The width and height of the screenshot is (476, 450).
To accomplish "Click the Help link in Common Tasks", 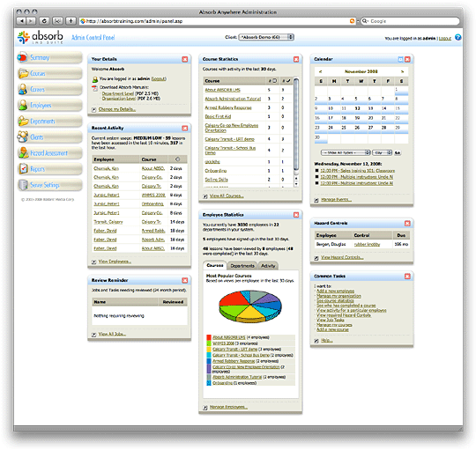I will pyautogui.click(x=327, y=340).
